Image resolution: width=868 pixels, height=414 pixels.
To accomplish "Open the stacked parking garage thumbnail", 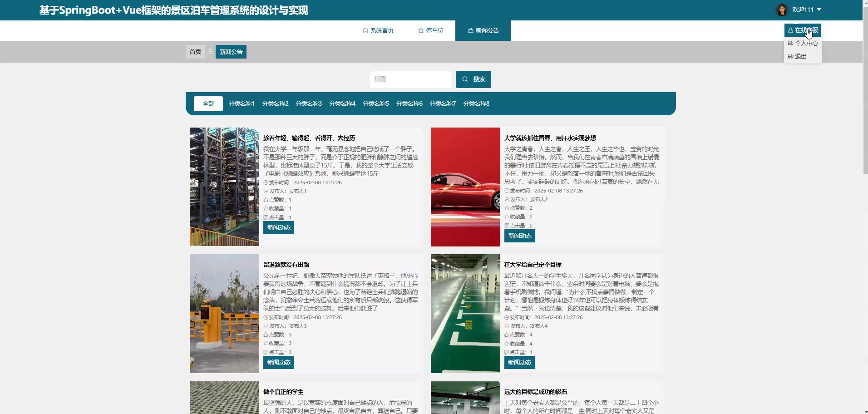I will (224, 187).
